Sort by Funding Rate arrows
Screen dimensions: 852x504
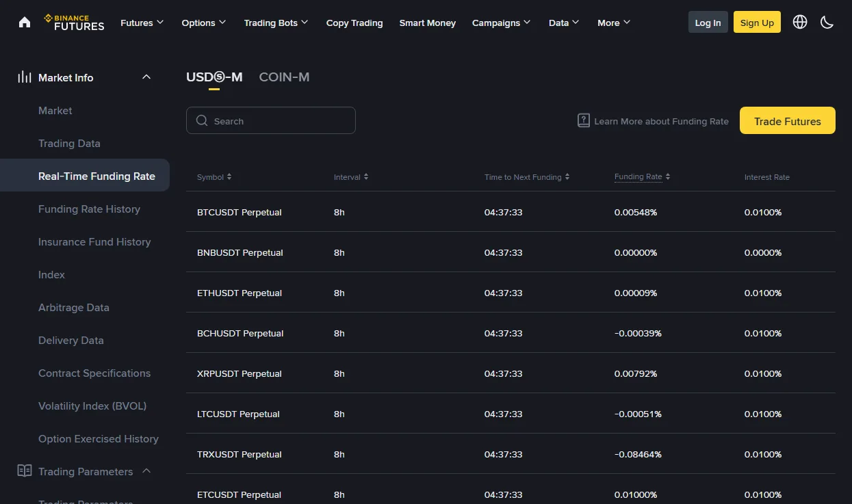[x=668, y=176]
